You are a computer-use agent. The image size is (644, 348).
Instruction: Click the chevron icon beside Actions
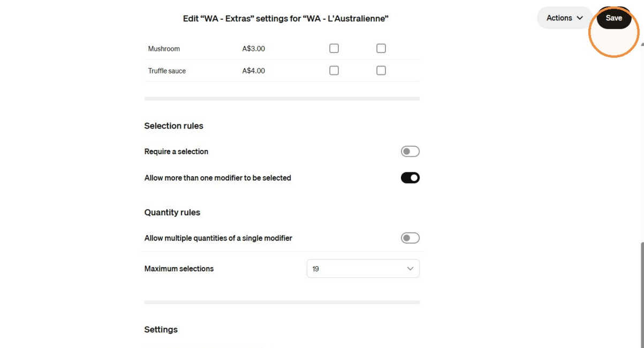click(x=580, y=18)
